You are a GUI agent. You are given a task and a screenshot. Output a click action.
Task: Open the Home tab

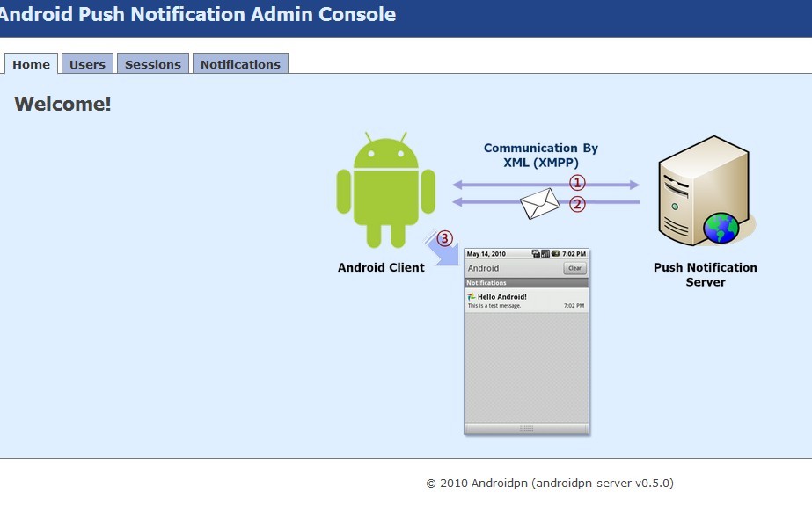pos(31,64)
